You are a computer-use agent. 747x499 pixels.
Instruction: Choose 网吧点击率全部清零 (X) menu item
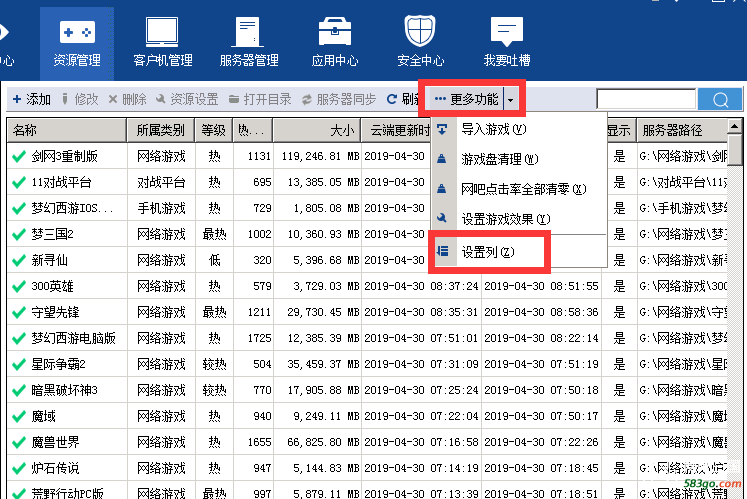[518, 189]
